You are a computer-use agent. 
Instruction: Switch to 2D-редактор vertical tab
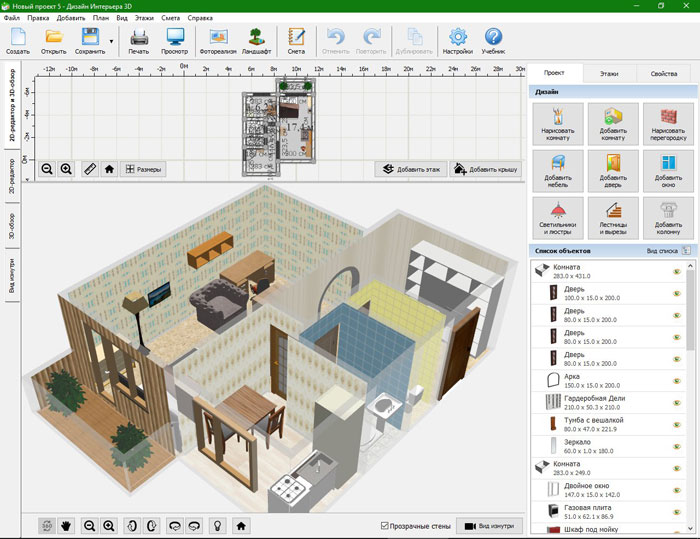[12, 176]
